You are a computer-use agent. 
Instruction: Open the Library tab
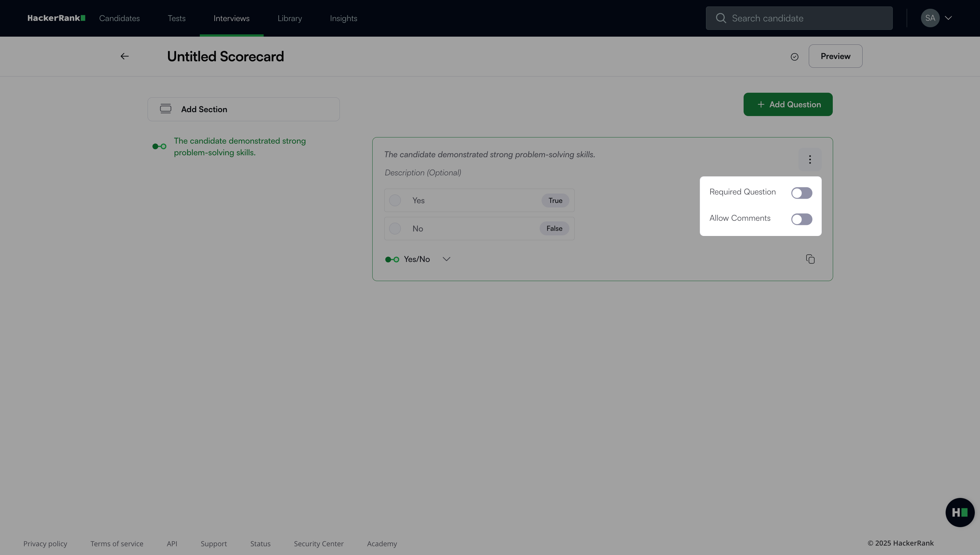pyautogui.click(x=289, y=18)
